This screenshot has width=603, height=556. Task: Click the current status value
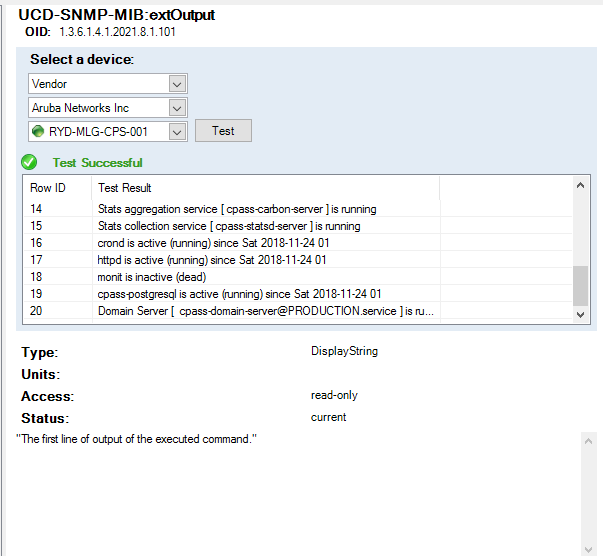click(x=328, y=417)
